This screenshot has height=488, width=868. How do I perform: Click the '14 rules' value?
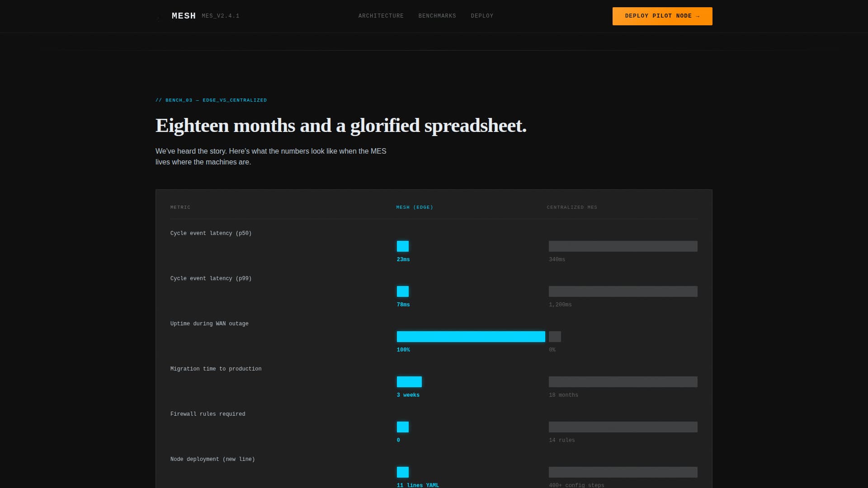[x=562, y=440]
